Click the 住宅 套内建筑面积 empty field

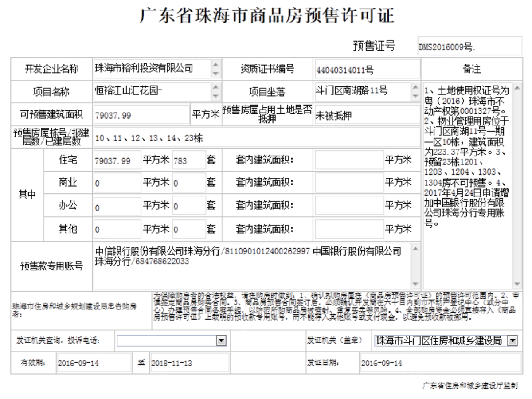click(x=349, y=160)
